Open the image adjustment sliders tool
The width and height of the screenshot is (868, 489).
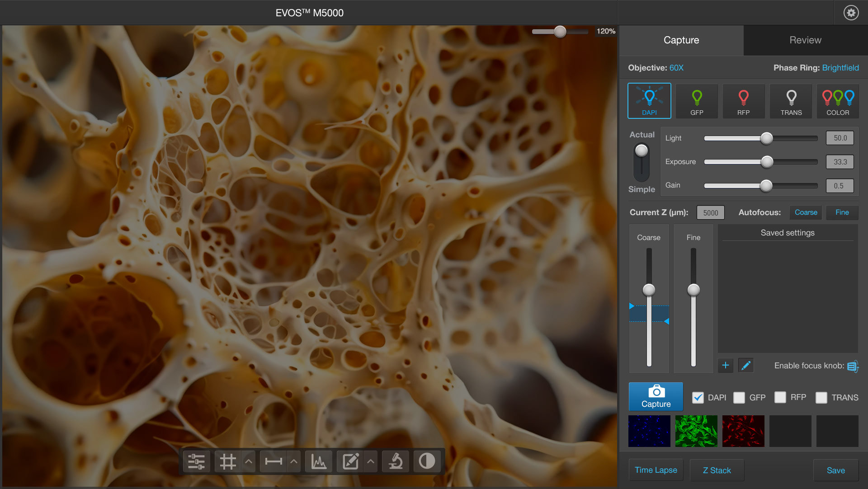(196, 461)
